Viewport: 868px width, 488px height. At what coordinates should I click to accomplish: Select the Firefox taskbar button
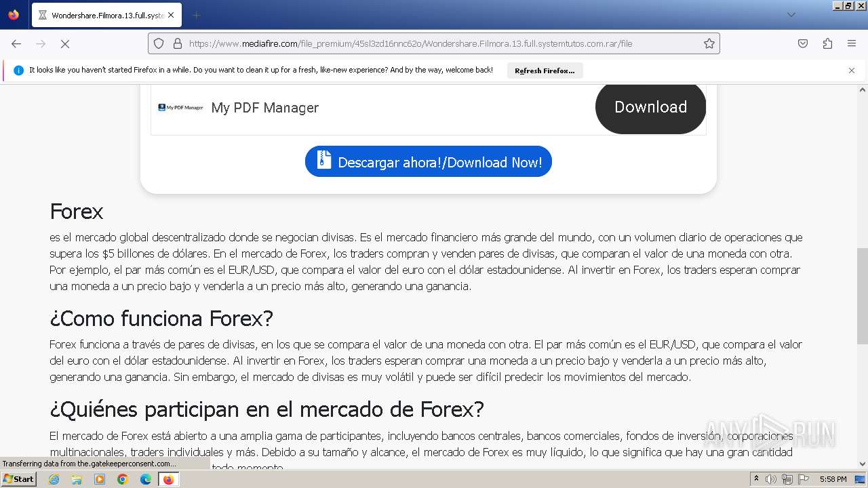point(169,479)
